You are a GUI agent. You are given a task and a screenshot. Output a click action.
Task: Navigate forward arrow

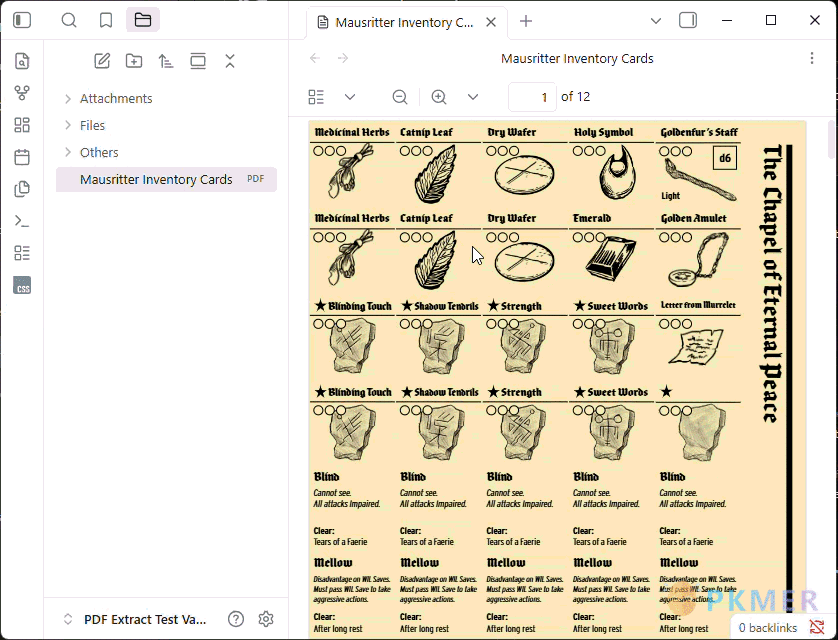pyautogui.click(x=343, y=58)
